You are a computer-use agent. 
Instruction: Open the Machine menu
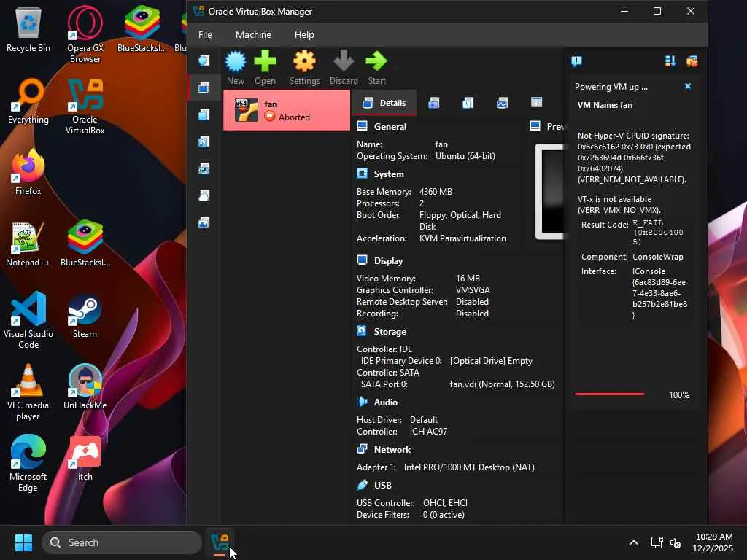coord(253,34)
